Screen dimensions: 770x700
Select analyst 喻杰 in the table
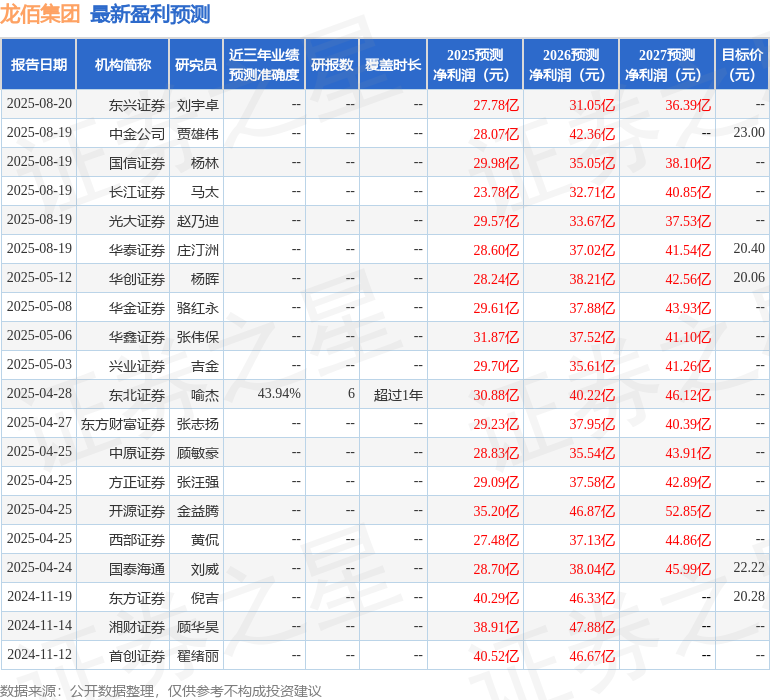pos(204,395)
